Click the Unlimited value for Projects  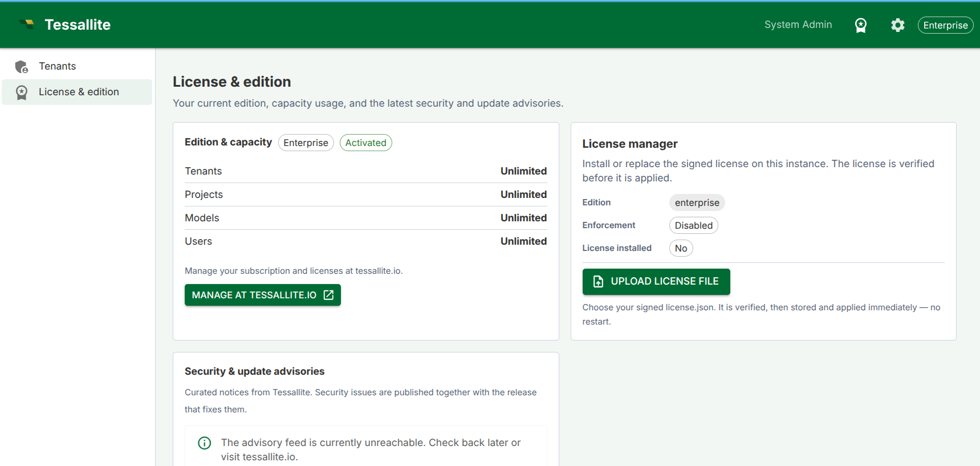click(x=523, y=194)
